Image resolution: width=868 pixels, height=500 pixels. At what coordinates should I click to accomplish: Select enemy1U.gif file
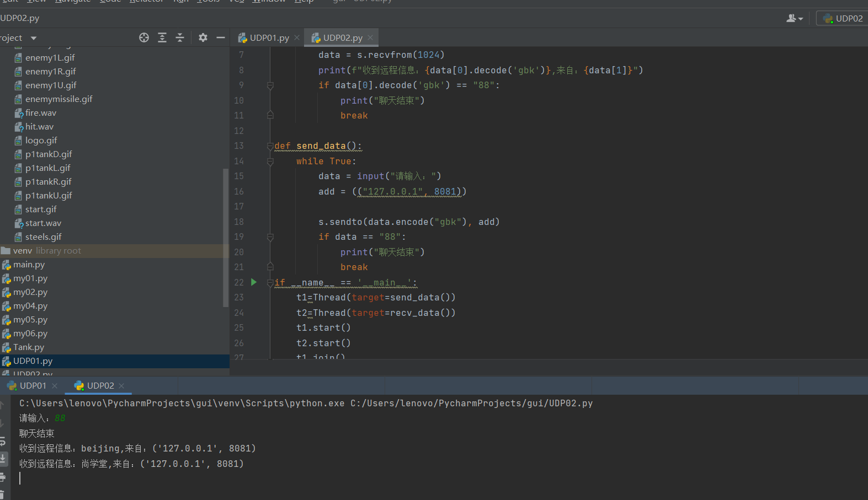(x=51, y=85)
